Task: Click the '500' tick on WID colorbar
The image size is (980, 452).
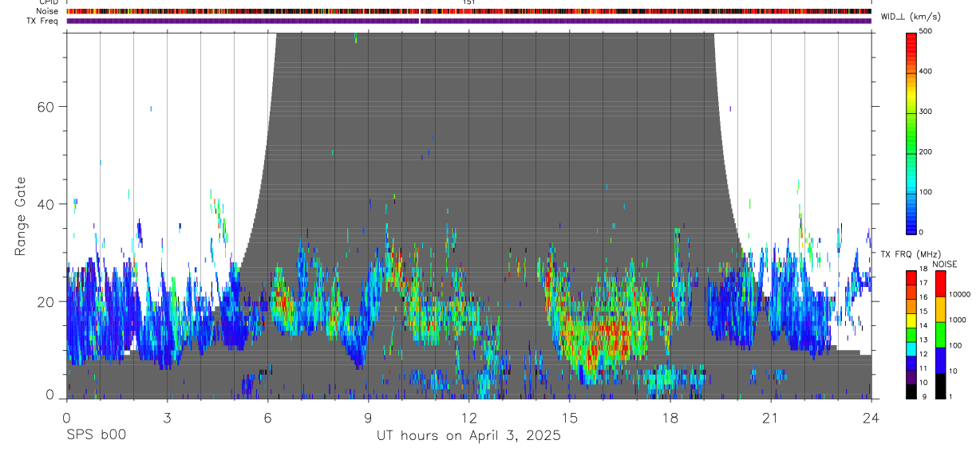Action: tap(926, 32)
